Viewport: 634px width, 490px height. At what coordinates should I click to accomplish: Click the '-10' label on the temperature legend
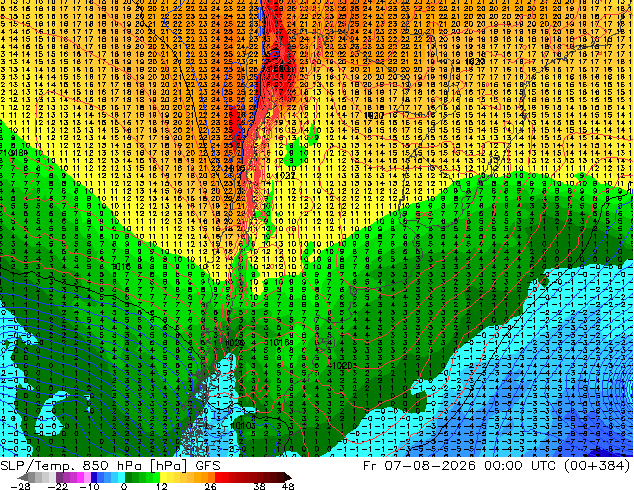[89, 486]
